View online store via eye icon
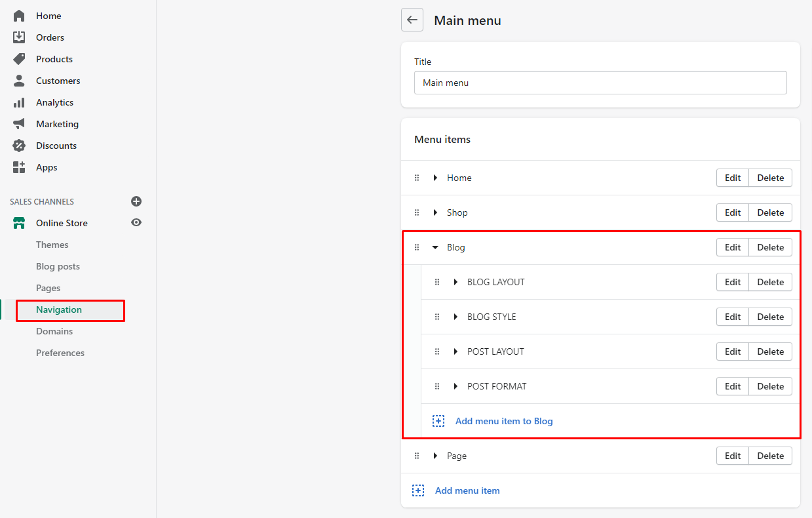812x518 pixels. pos(136,223)
